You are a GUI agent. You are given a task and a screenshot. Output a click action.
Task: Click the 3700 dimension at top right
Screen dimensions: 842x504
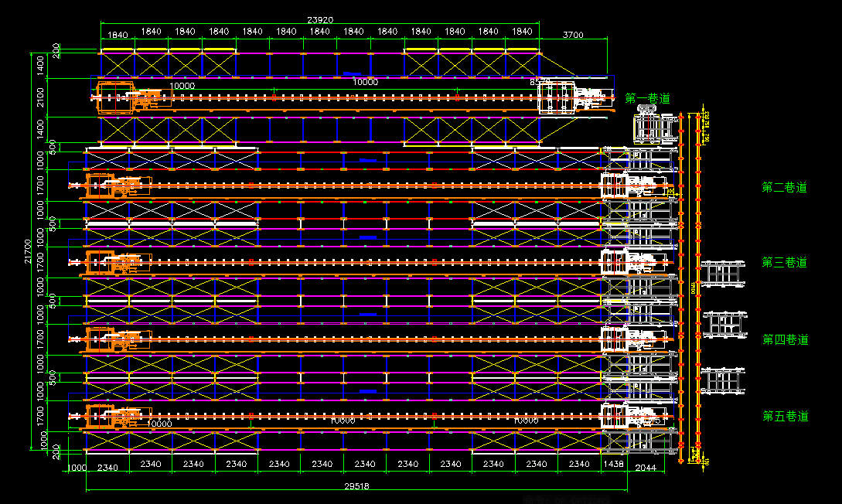click(573, 35)
